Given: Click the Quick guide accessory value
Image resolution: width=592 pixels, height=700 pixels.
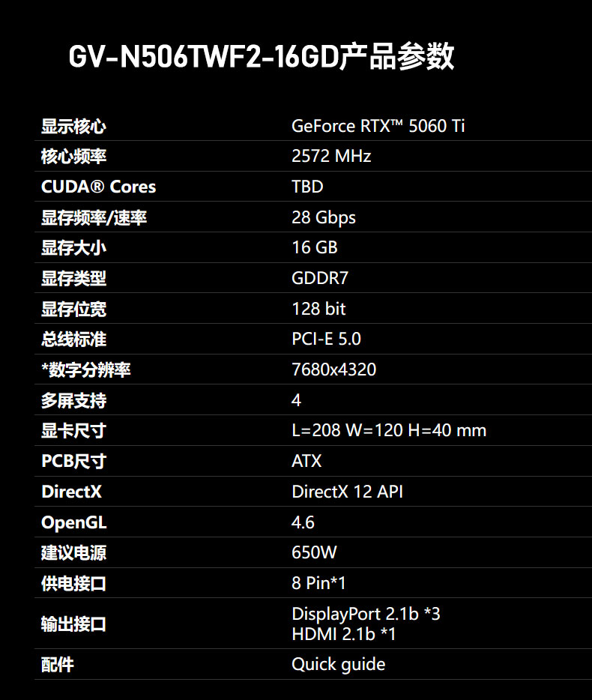Looking at the screenshot, I should click(338, 664).
